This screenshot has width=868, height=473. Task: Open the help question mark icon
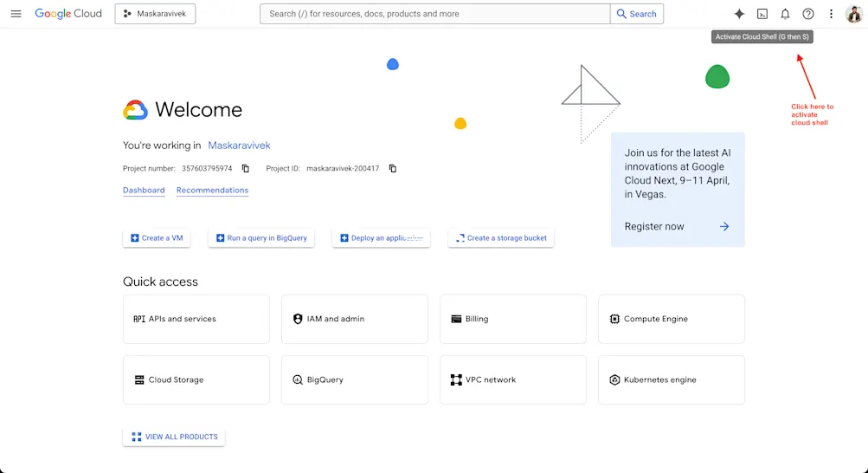tap(808, 14)
